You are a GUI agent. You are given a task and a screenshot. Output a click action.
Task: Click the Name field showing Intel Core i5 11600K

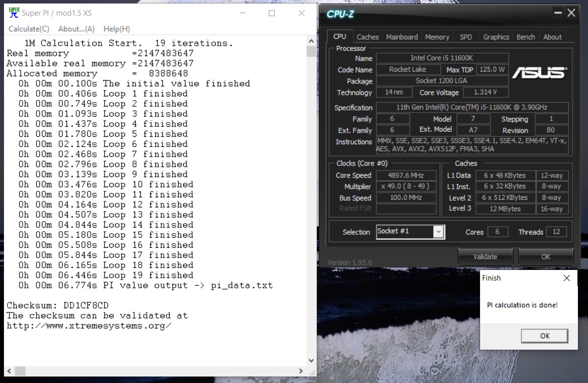coord(442,58)
